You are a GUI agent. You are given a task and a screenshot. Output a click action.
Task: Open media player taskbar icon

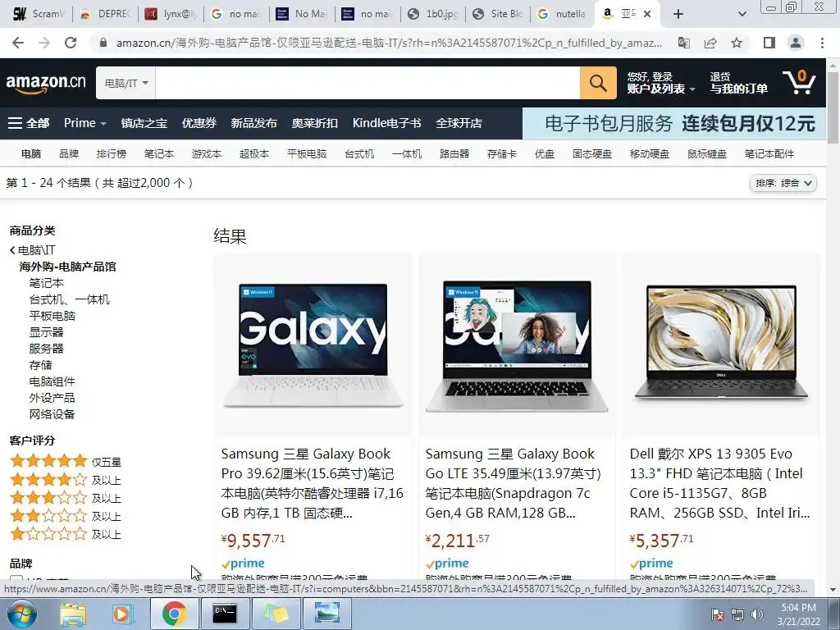[x=121, y=614]
